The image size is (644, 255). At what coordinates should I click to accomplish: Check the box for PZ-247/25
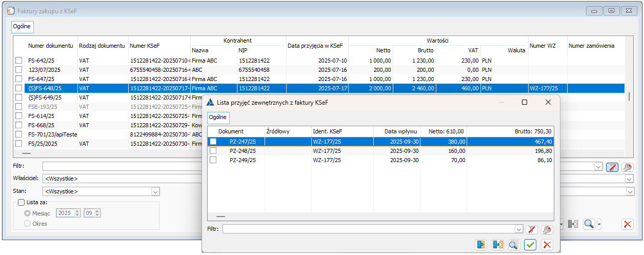[x=213, y=141]
